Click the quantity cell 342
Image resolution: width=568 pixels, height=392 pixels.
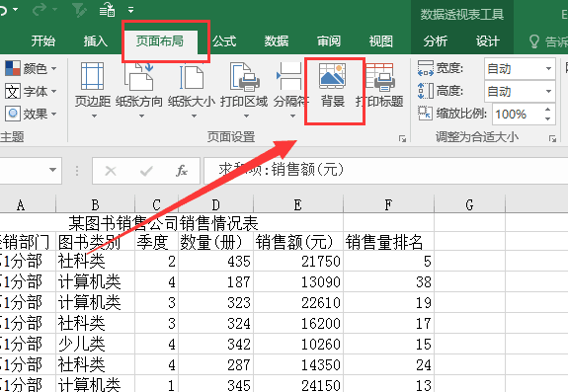[216, 344]
